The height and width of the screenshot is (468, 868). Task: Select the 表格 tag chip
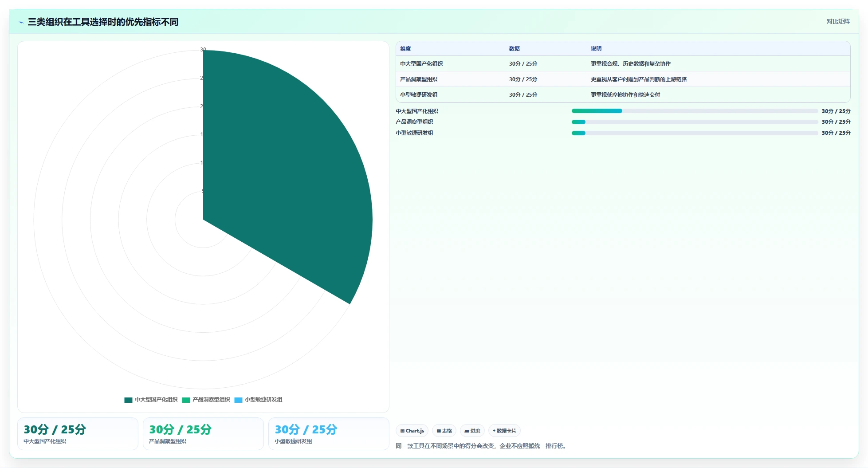pyautogui.click(x=444, y=431)
